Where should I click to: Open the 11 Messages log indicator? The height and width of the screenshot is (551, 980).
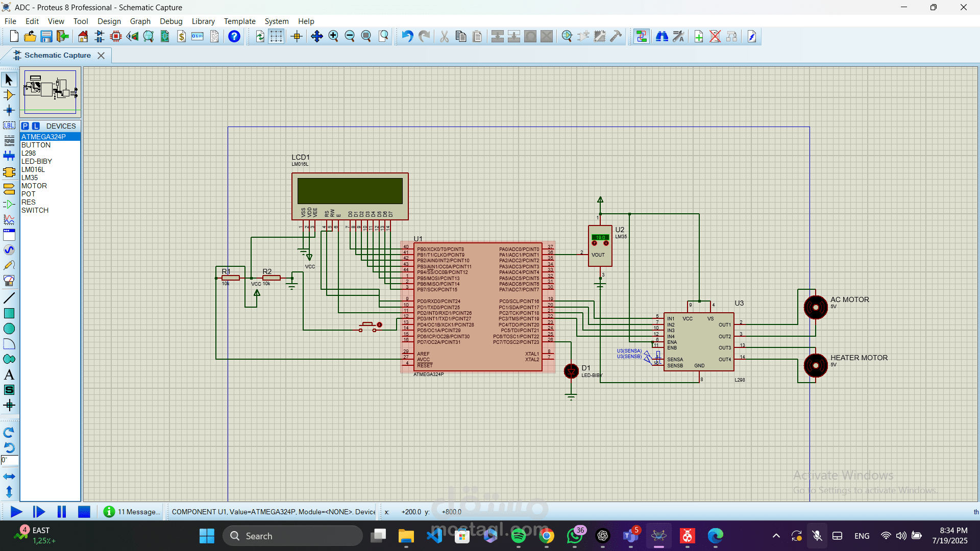[132, 512]
